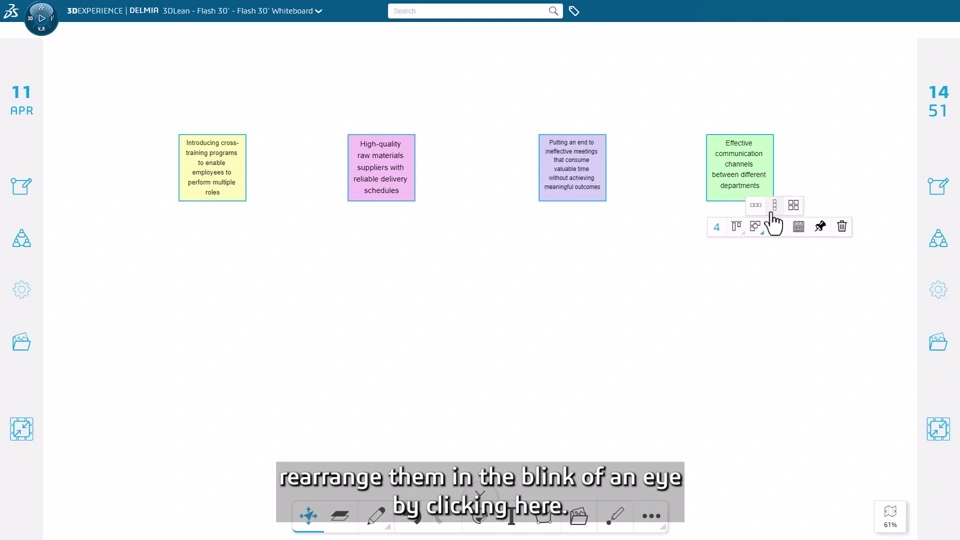Pin the selected sticky notes
The height and width of the screenshot is (540, 960).
[820, 227]
